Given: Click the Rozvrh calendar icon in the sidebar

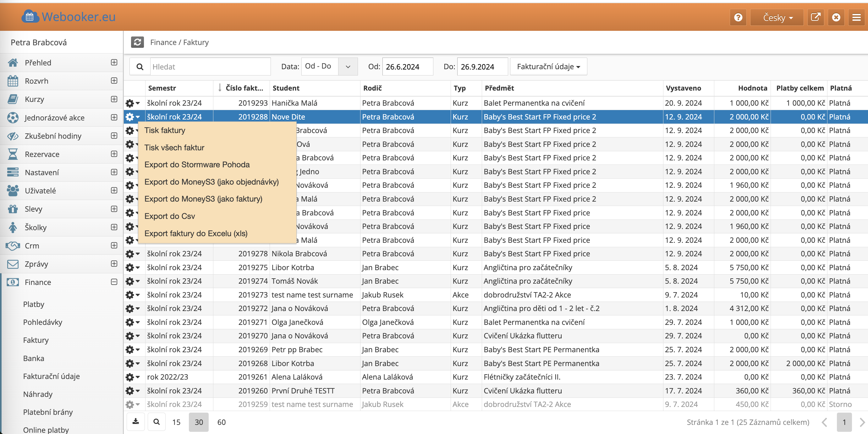Looking at the screenshot, I should 13,81.
